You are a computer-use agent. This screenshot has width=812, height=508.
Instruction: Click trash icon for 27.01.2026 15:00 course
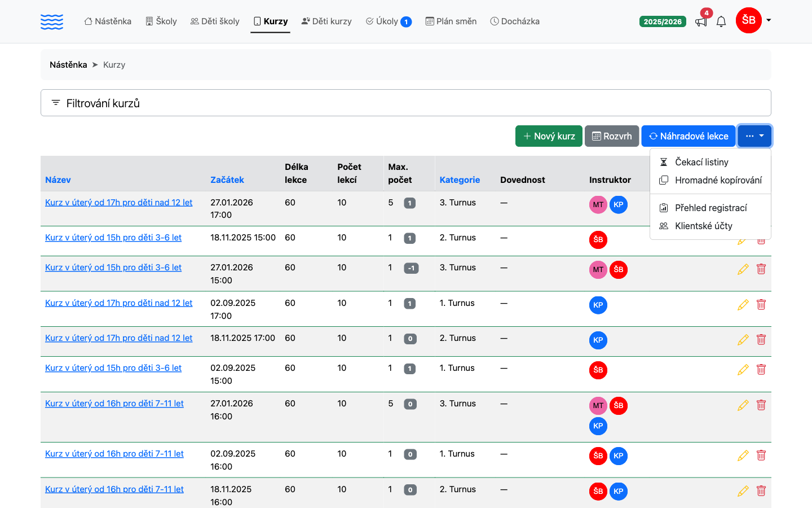coord(761,269)
